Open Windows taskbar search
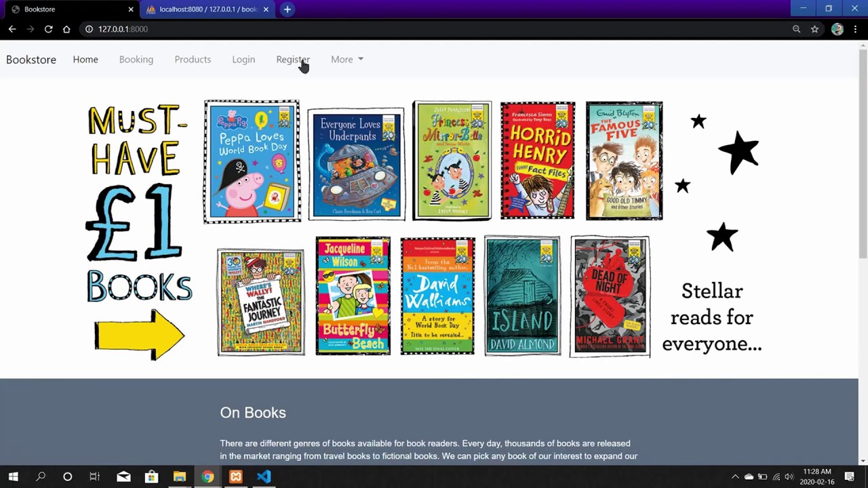Viewport: 868px width, 488px height. [x=41, y=476]
